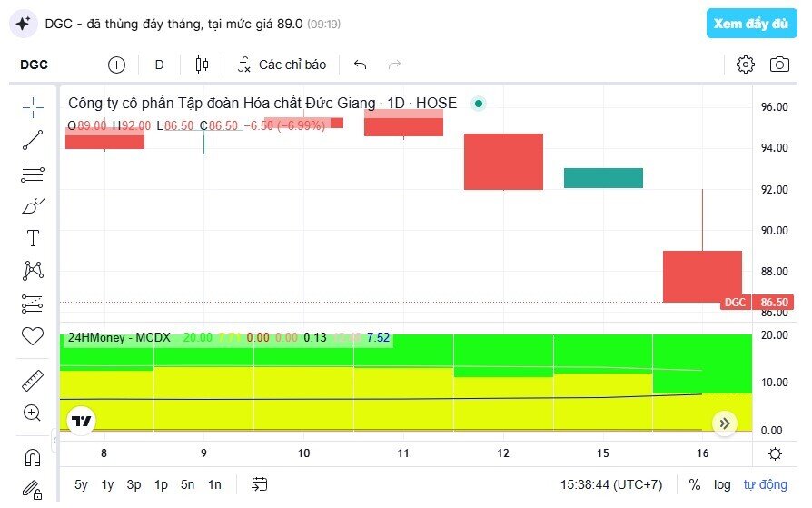This screenshot has width=812, height=508.
Task: Select the text annotation tool
Action: click(x=33, y=238)
